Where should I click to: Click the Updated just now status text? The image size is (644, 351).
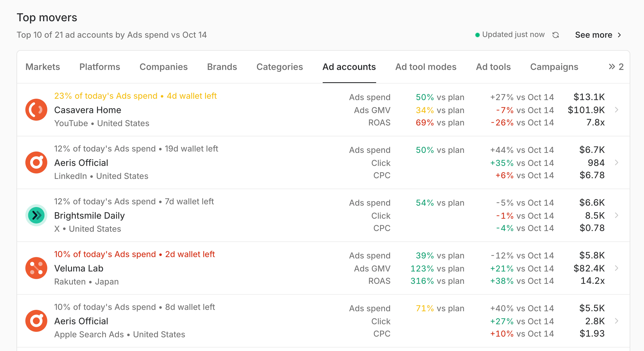(513, 35)
